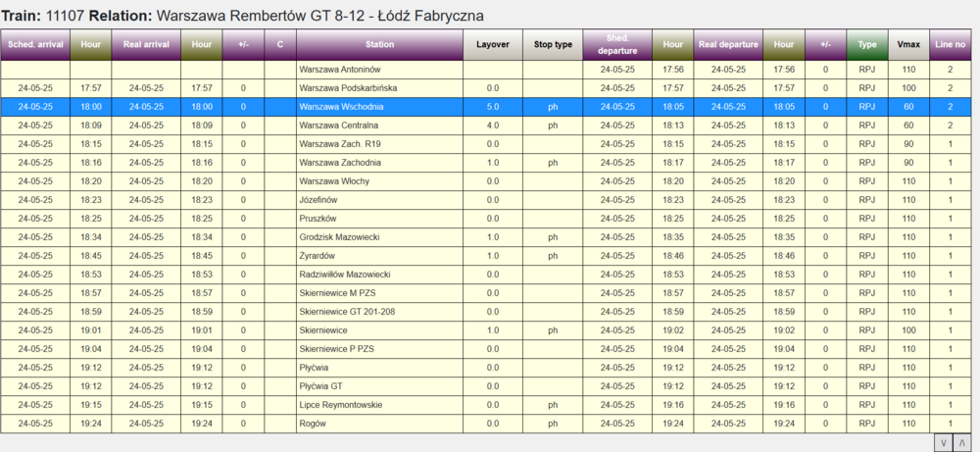
Task: Select the Płyćwia GT station cell
Action: click(380, 386)
